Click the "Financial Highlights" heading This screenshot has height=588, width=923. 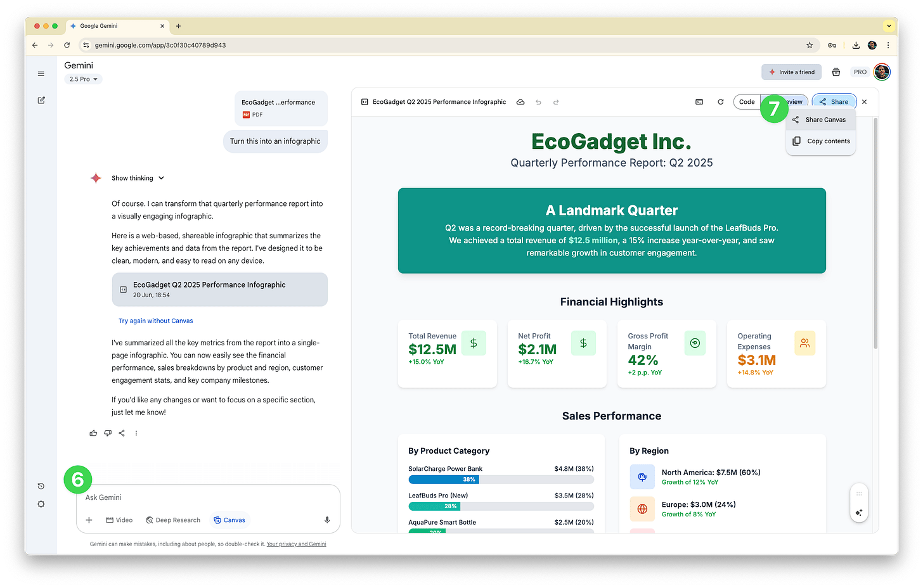point(612,302)
